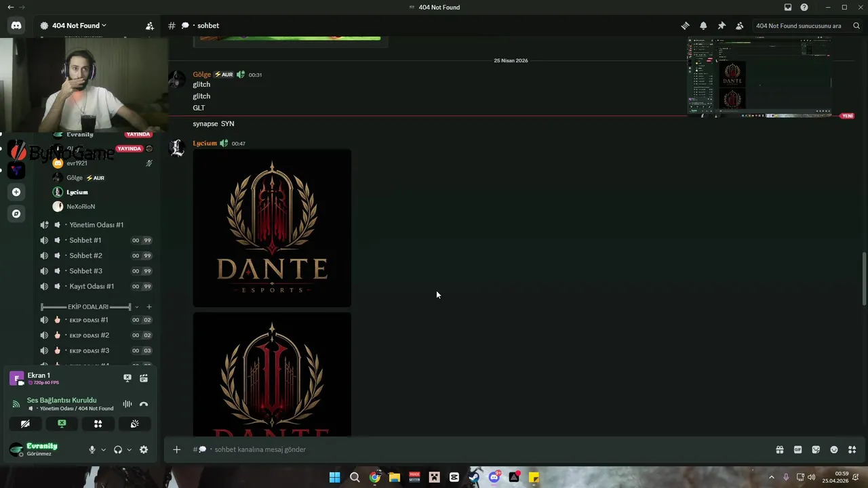
Task: Jump to new messages via YENİ marker
Action: 847,116
